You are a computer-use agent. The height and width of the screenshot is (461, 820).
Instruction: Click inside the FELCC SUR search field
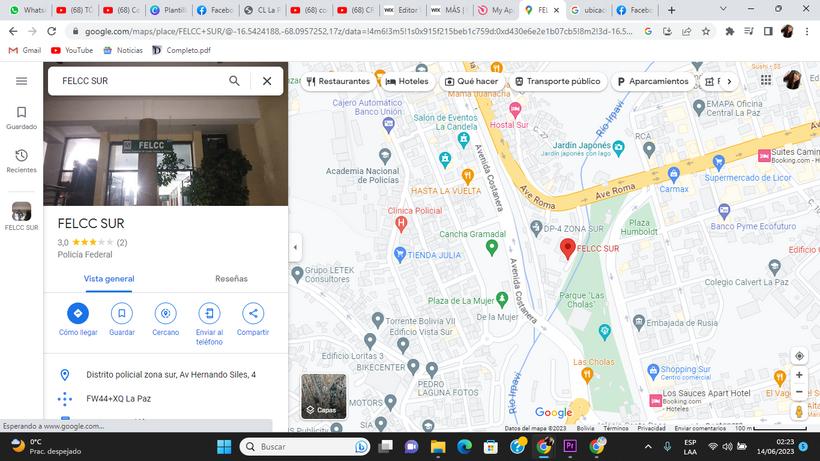pos(139,81)
